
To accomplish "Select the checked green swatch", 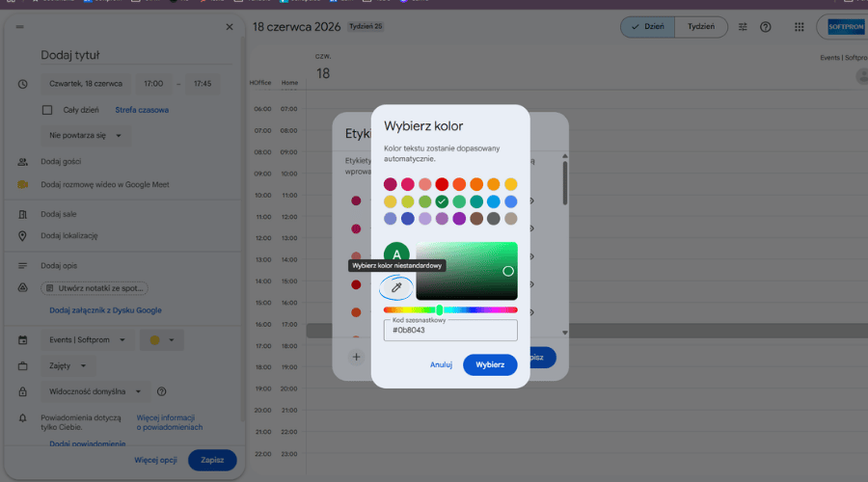I will click(442, 201).
